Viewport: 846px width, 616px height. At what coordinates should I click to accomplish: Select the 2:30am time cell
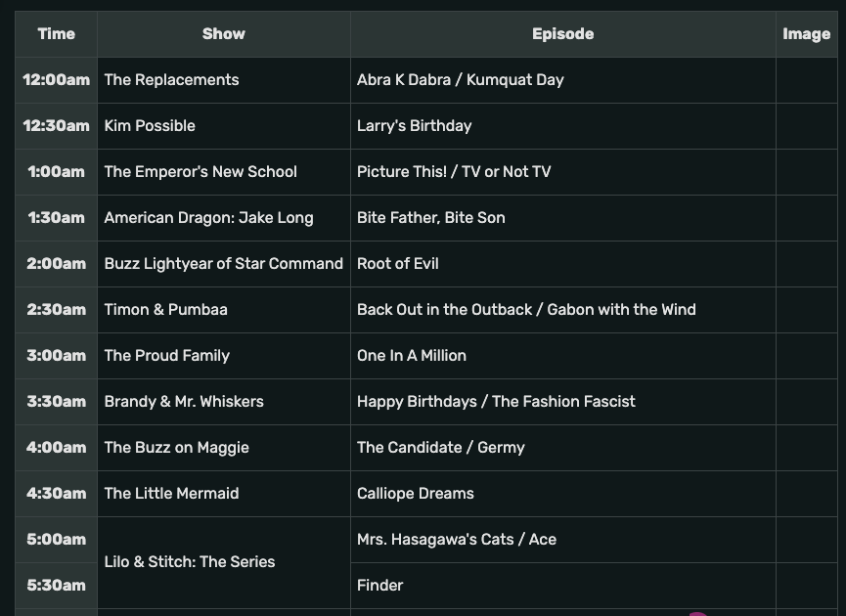[56, 309]
